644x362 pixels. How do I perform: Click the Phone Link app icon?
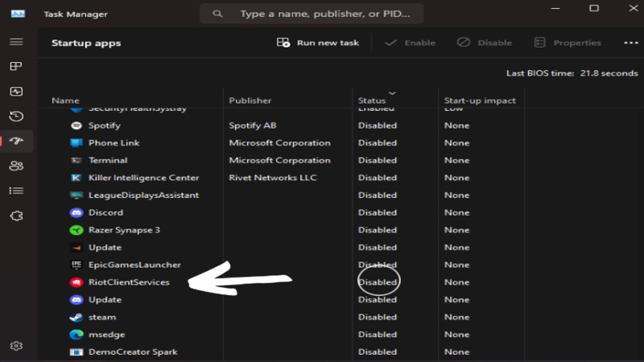point(76,143)
